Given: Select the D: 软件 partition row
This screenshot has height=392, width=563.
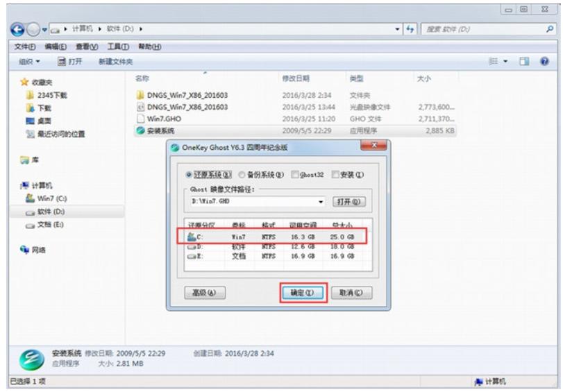Looking at the screenshot, I should [271, 247].
